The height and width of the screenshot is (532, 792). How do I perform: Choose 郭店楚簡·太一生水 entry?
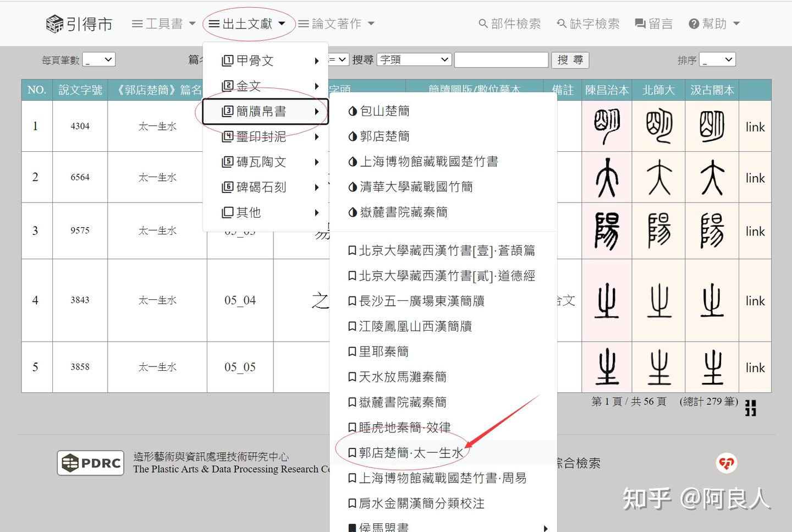click(x=406, y=453)
